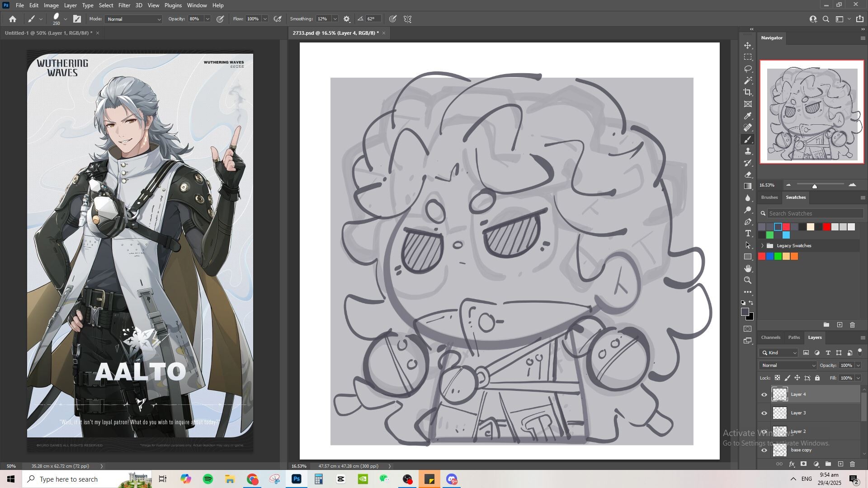Select the Clone Stamp tool
The width and height of the screenshot is (868, 488).
[748, 151]
